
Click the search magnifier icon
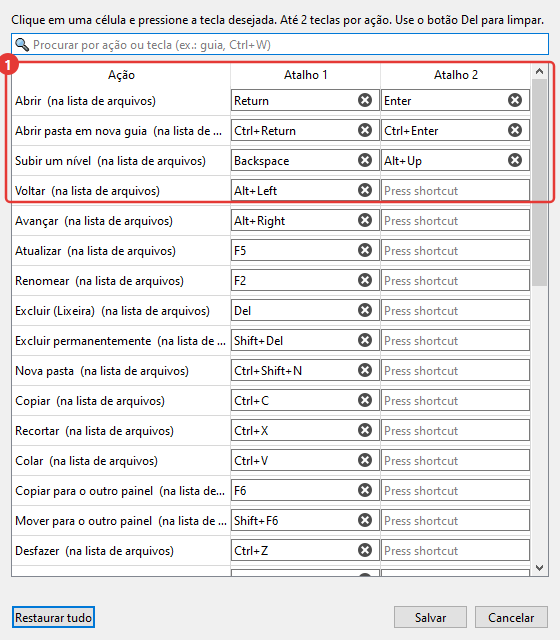[x=22, y=44]
